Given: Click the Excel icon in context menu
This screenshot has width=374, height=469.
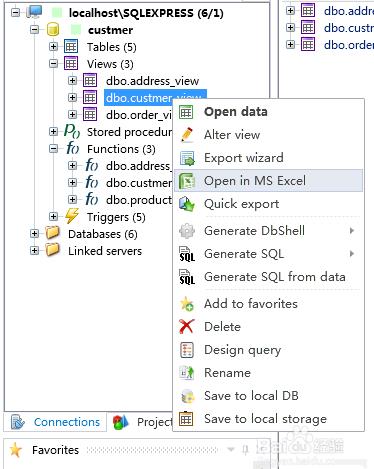Looking at the screenshot, I should point(187,181).
